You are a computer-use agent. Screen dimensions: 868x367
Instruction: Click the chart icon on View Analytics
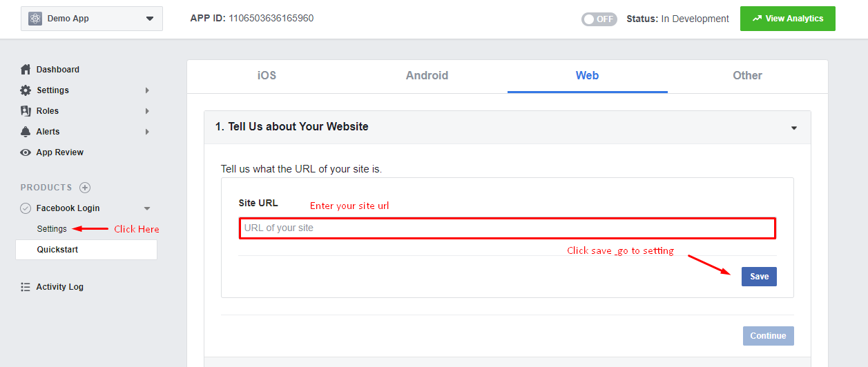757,19
